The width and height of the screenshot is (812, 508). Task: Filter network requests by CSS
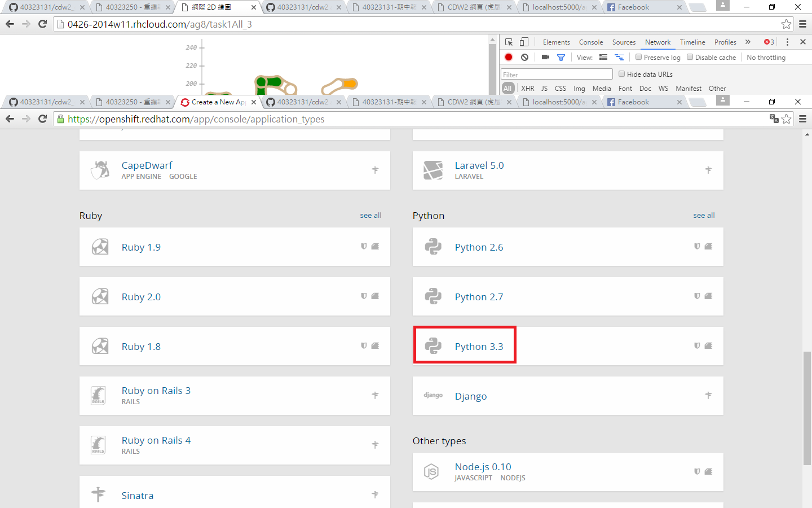point(561,89)
